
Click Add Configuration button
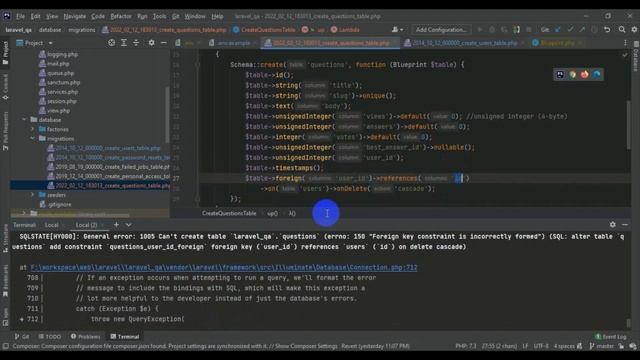441,30
